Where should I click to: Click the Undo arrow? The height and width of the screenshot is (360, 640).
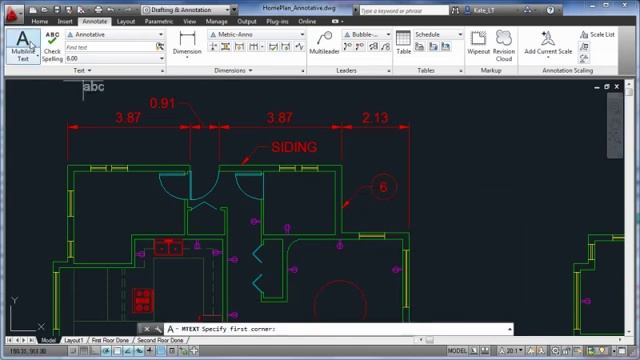tap(110, 10)
